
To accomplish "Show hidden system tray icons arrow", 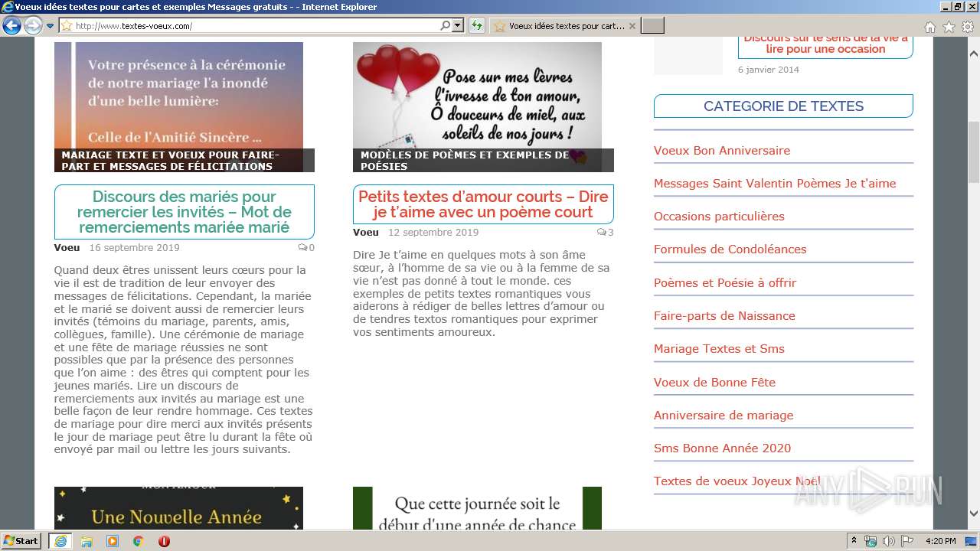I will [x=854, y=541].
